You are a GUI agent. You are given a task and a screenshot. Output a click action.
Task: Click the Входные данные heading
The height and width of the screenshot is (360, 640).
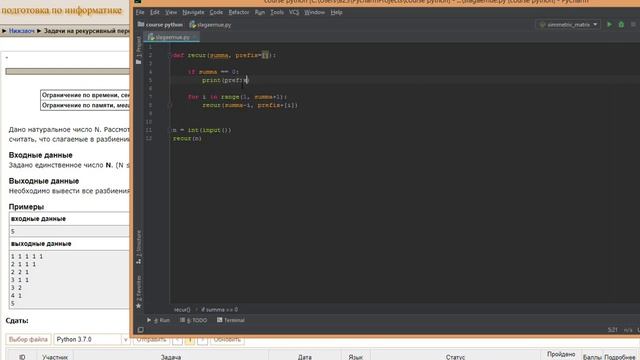(x=40, y=155)
